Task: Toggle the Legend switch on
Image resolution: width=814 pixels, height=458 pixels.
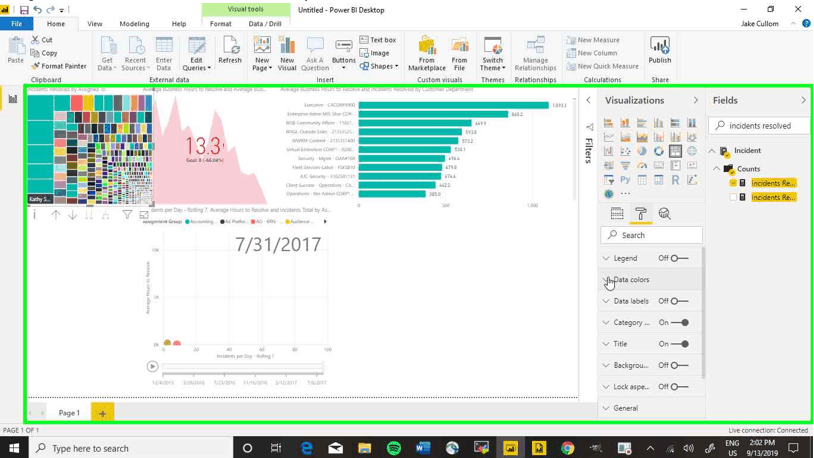Action: coord(679,258)
